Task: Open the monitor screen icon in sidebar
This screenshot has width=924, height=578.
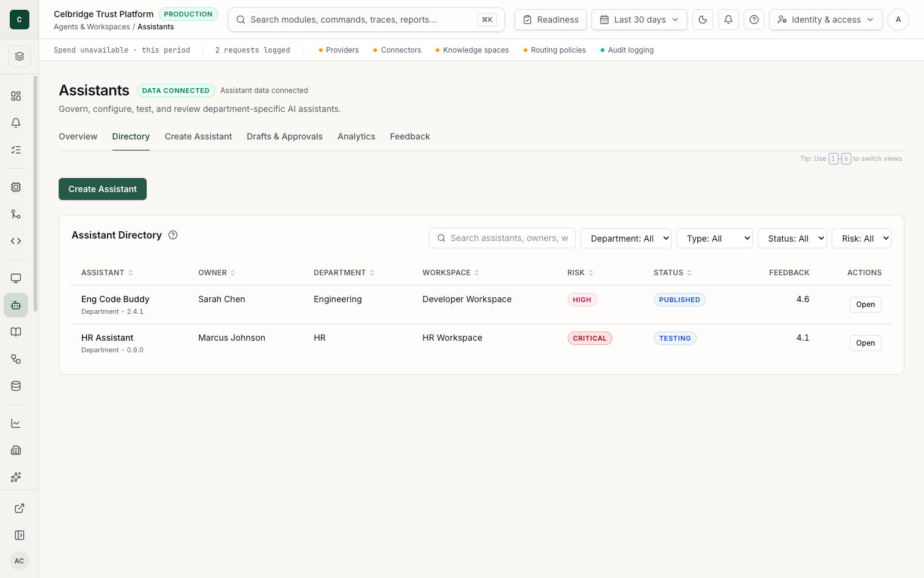Action: pos(16,278)
